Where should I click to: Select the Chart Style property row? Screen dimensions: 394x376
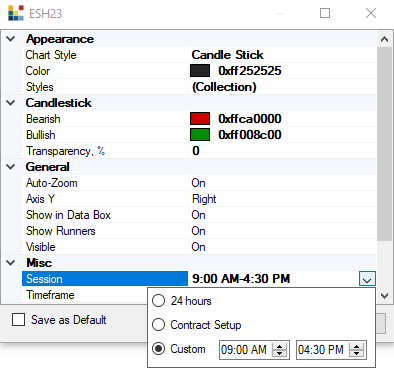pyautogui.click(x=199, y=55)
